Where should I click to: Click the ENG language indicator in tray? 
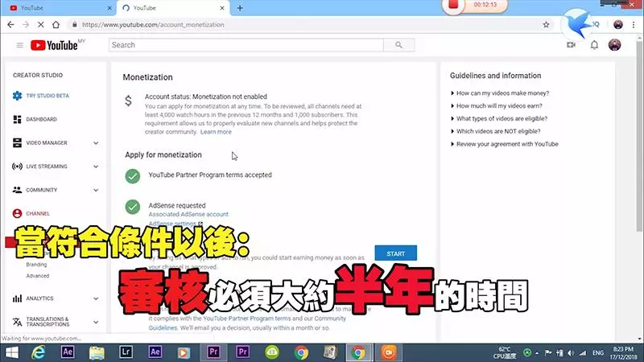tap(598, 352)
